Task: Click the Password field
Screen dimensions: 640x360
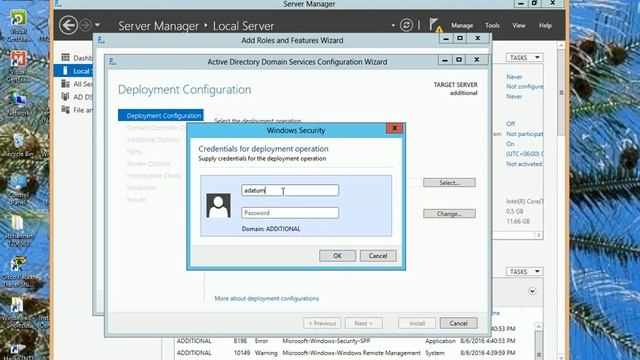Action: (290, 213)
